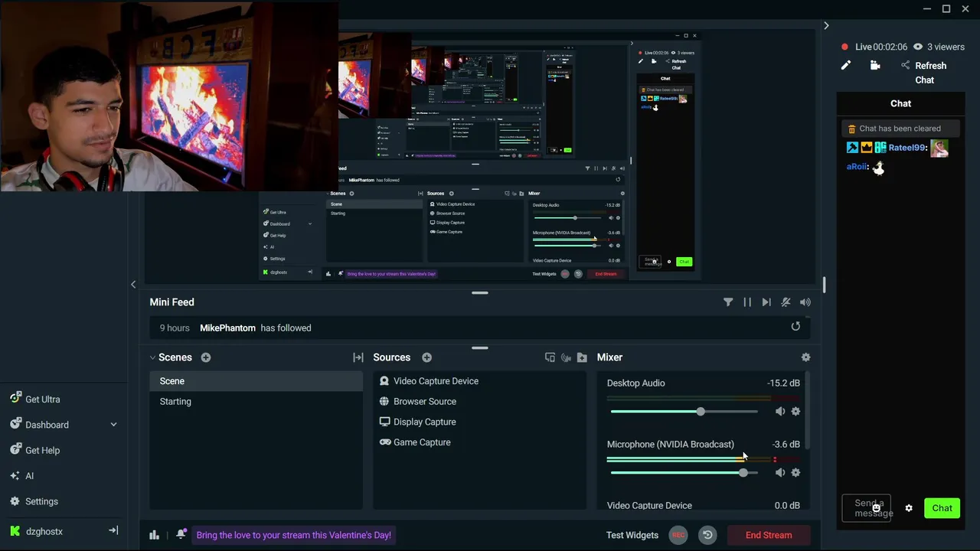Open the AI sidebar item
This screenshot has width=980, height=551.
pos(21,476)
